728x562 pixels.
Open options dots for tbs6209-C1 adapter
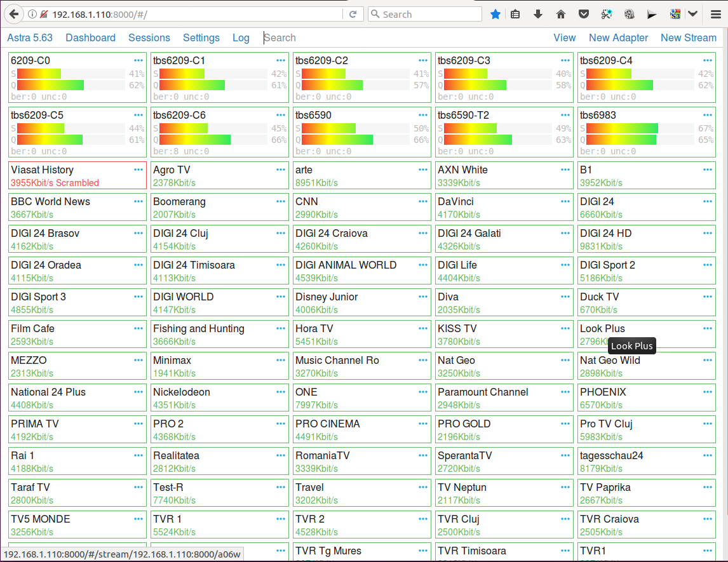click(x=280, y=60)
